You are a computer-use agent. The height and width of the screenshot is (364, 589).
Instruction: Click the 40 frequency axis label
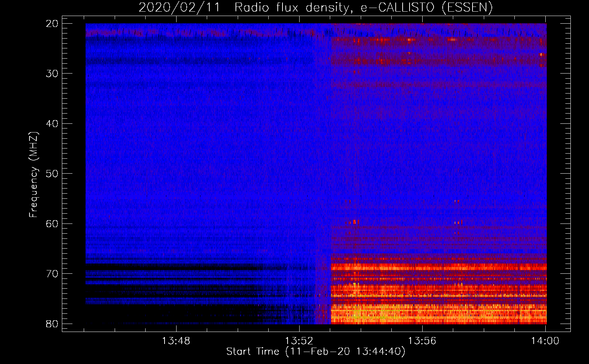point(52,123)
